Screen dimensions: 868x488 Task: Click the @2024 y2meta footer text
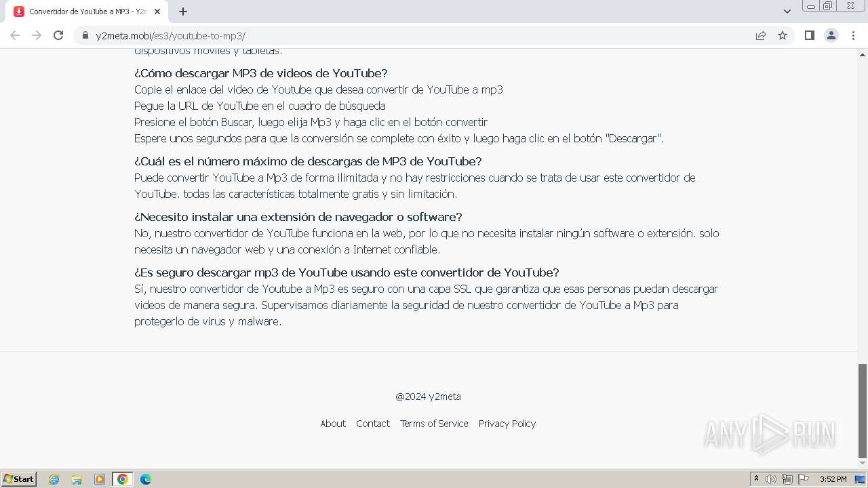(428, 396)
